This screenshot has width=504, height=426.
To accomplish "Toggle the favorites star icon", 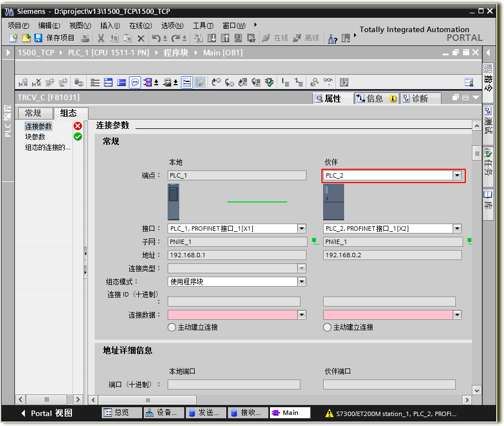I will click(x=200, y=82).
